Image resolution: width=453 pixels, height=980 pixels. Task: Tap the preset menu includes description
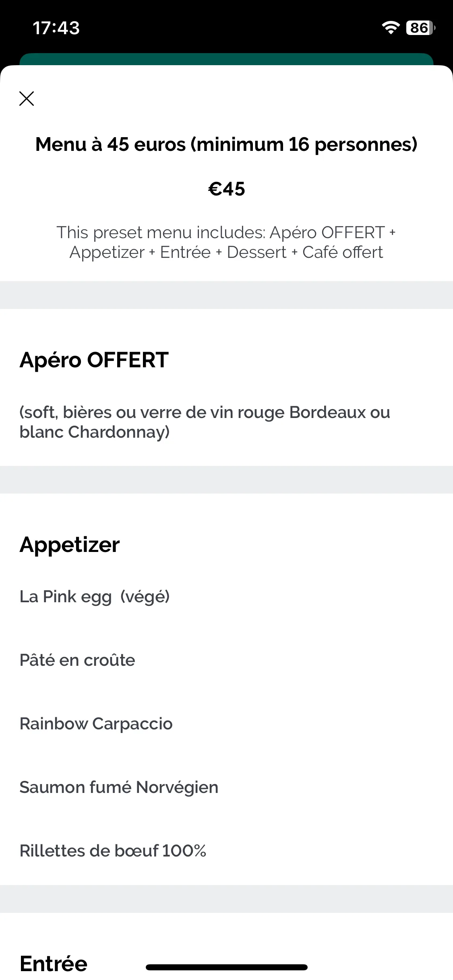coord(226,242)
